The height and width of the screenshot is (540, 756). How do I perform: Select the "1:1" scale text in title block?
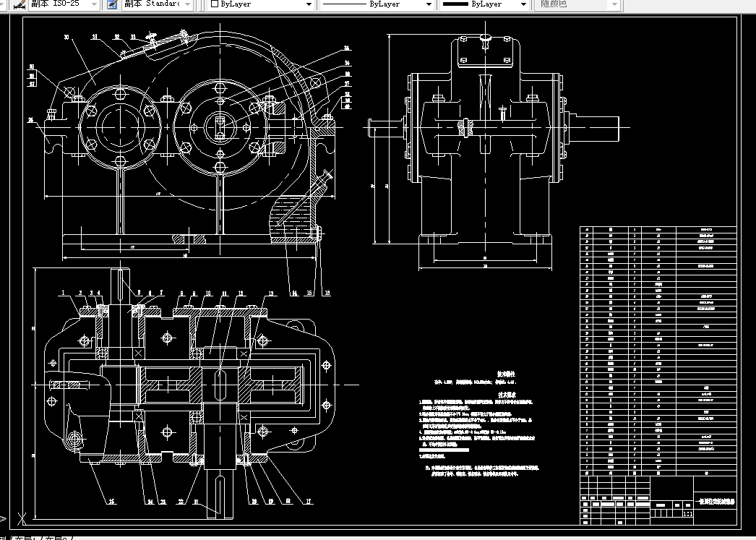point(689,514)
